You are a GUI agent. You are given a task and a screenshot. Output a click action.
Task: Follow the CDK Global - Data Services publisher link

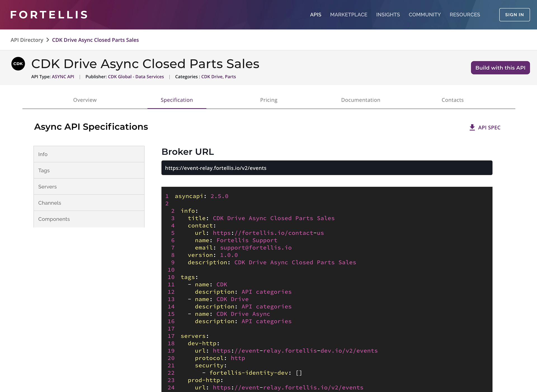[x=136, y=76]
